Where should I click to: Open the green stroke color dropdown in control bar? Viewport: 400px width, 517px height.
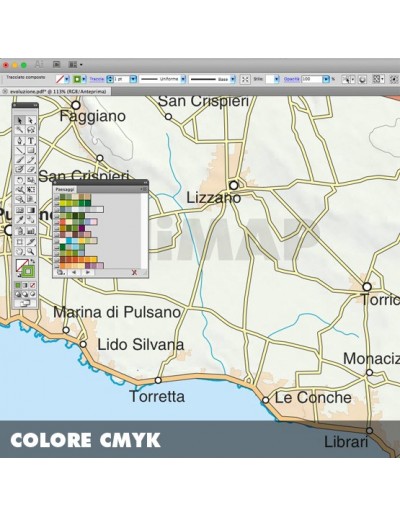point(84,79)
